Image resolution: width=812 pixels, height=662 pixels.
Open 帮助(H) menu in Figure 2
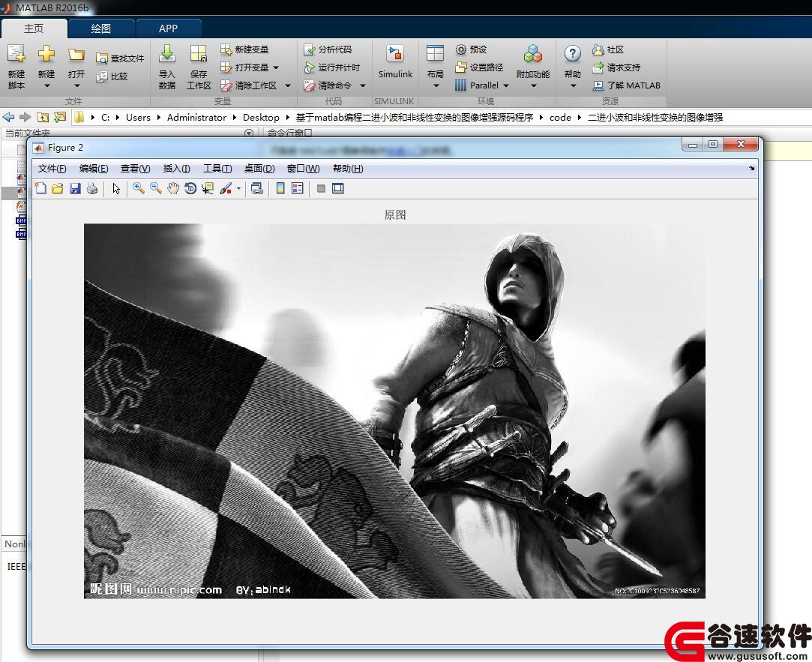348,169
